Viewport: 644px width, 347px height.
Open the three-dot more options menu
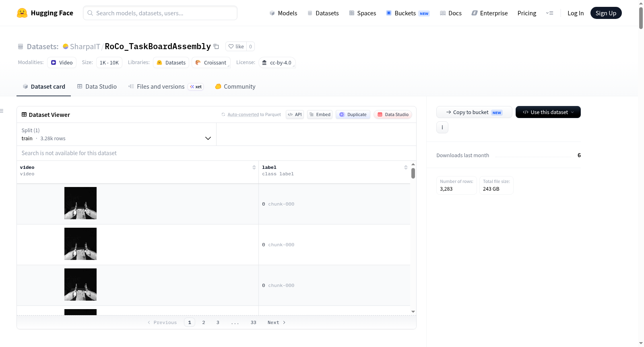[442, 127]
